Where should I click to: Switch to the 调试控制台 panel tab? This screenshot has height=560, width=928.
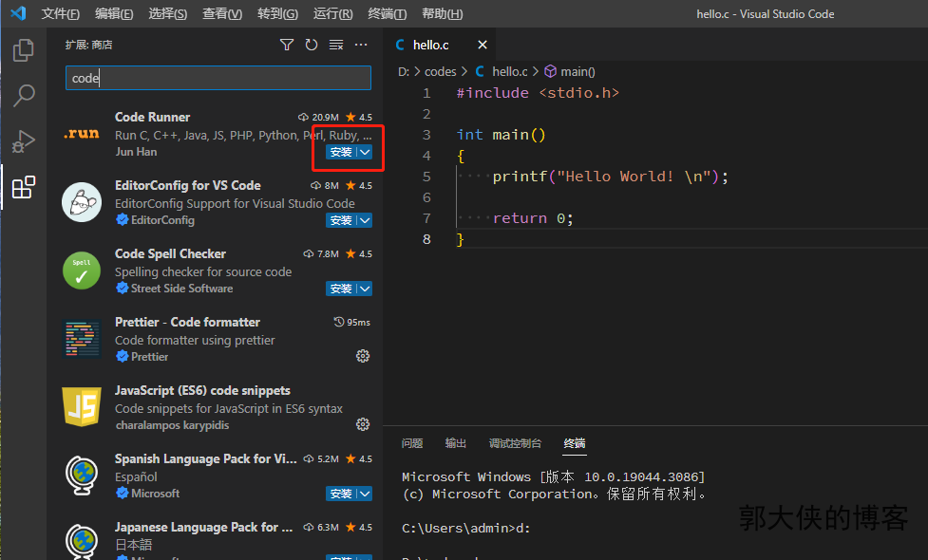(x=515, y=443)
